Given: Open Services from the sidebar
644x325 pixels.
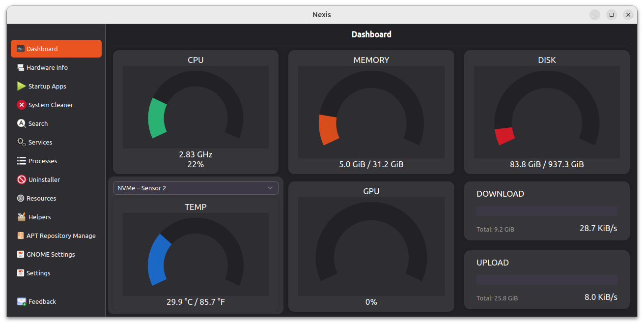Looking at the screenshot, I should pos(56,142).
